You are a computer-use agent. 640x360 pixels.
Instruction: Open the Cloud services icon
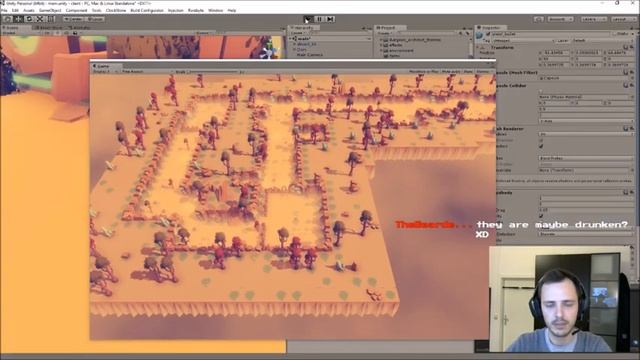point(538,19)
